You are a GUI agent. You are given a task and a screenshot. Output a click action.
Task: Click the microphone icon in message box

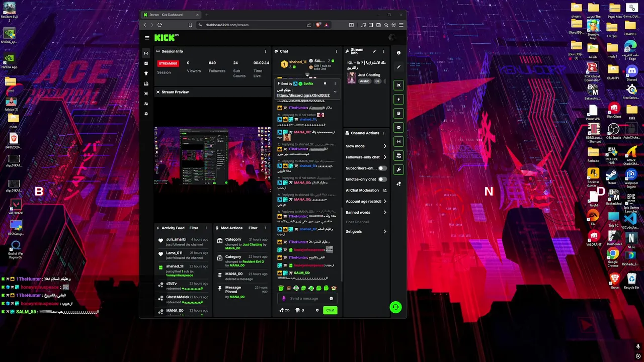(x=284, y=298)
